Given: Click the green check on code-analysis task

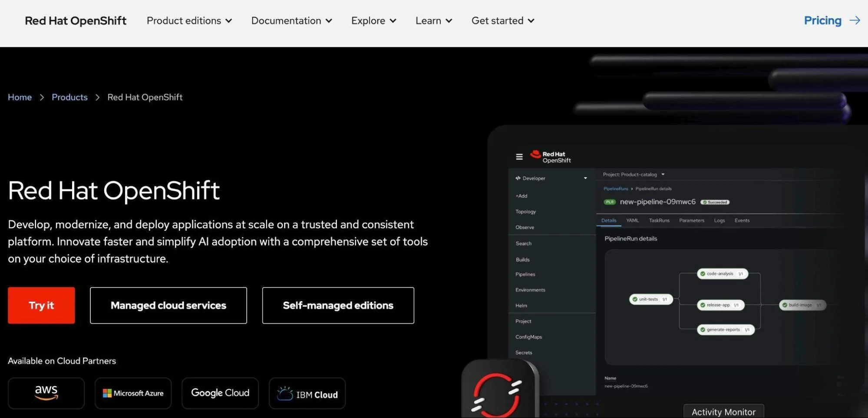Looking at the screenshot, I should [702, 274].
